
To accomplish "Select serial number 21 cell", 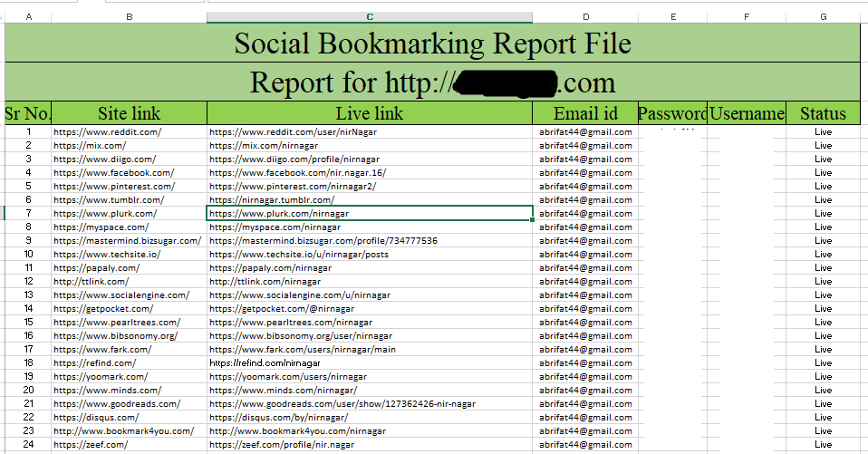I will [28, 403].
